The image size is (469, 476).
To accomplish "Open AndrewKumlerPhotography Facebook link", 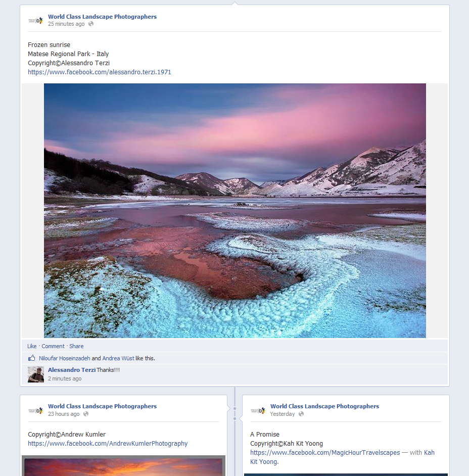I will pos(108,444).
